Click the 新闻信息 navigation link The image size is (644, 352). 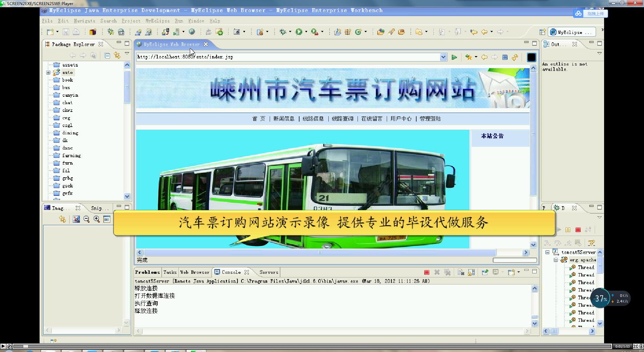pyautogui.click(x=284, y=119)
